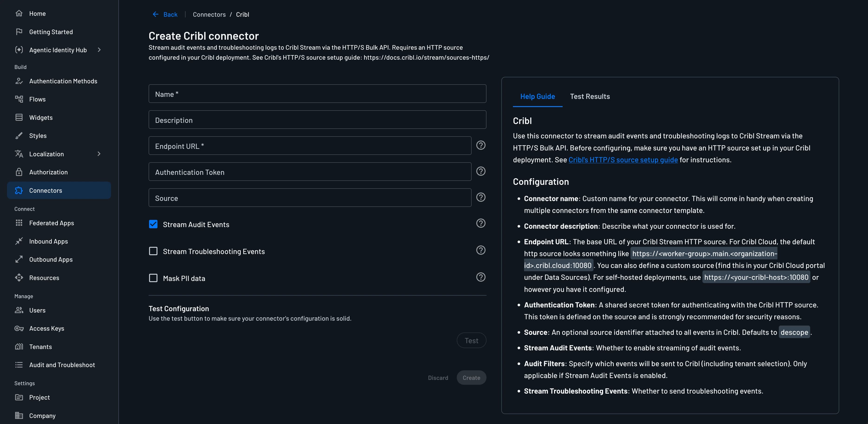Click the Connectors breadcrumb link
Viewport: 868px width, 424px height.
209,14
